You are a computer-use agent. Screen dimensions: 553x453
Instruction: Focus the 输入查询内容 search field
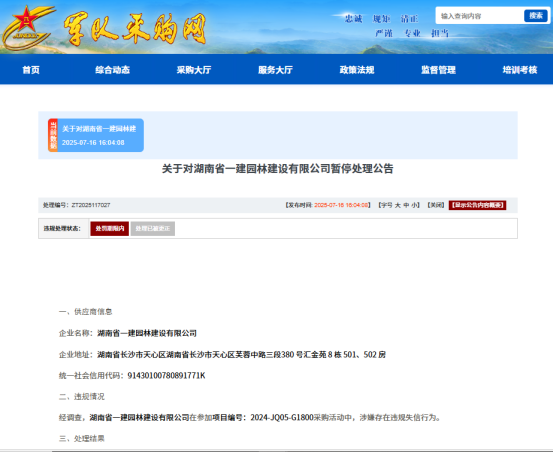(480, 16)
